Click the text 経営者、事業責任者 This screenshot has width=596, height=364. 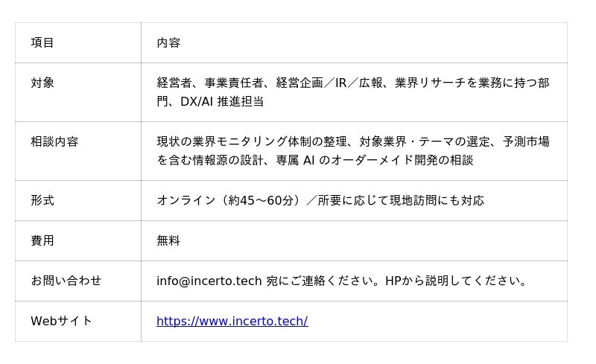pyautogui.click(x=210, y=83)
